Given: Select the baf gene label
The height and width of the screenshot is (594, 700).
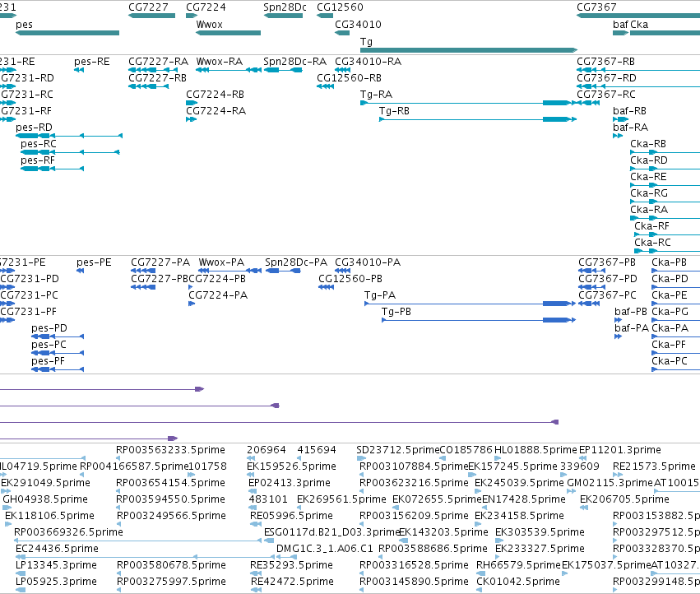Looking at the screenshot, I should pyautogui.click(x=620, y=25).
